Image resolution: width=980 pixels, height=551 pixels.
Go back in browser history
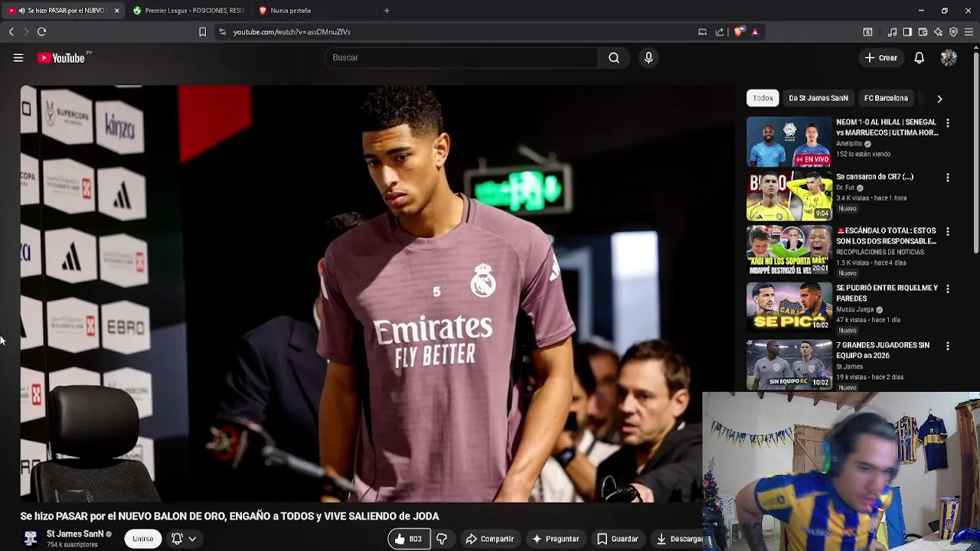coord(11,31)
